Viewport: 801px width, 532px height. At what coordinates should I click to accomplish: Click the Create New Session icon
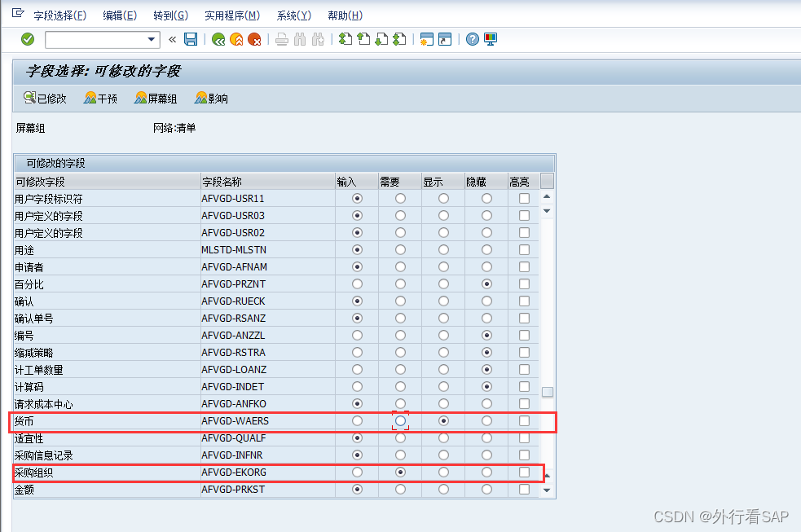(426, 39)
